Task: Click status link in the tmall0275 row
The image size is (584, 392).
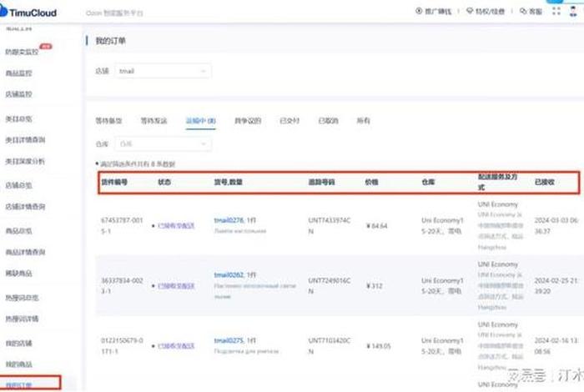Action: point(176,346)
